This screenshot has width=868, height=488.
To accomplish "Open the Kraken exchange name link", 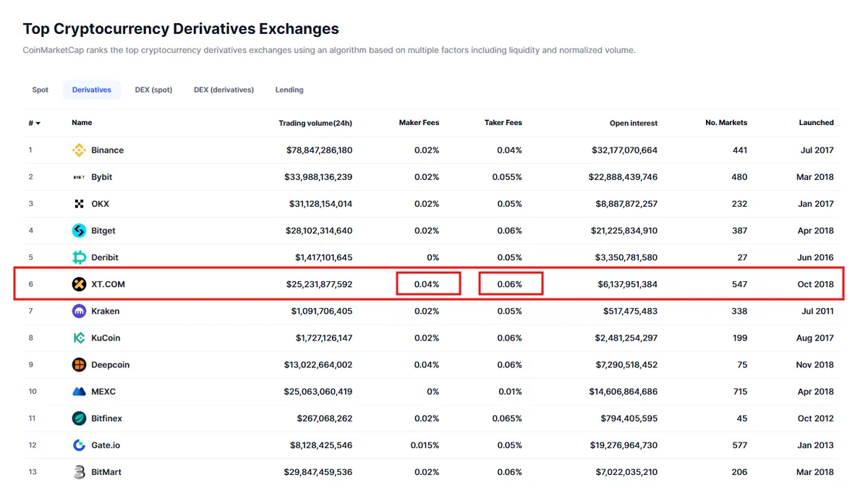I will coord(106,311).
